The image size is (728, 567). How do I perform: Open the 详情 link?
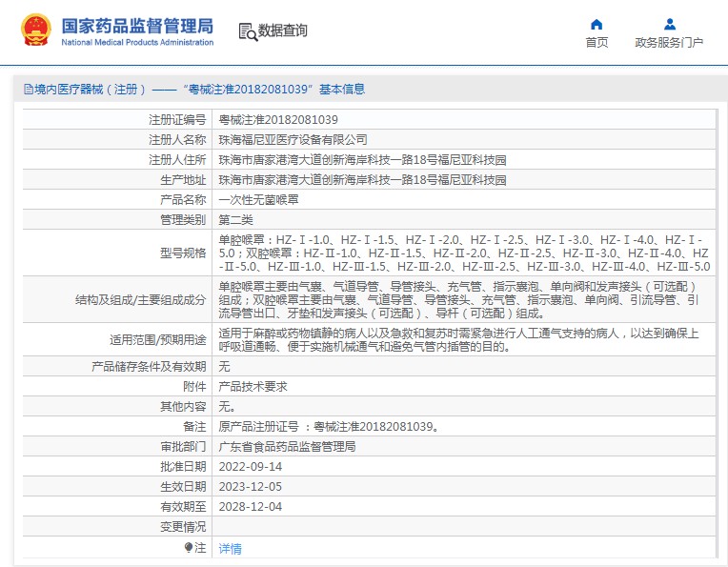(231, 549)
